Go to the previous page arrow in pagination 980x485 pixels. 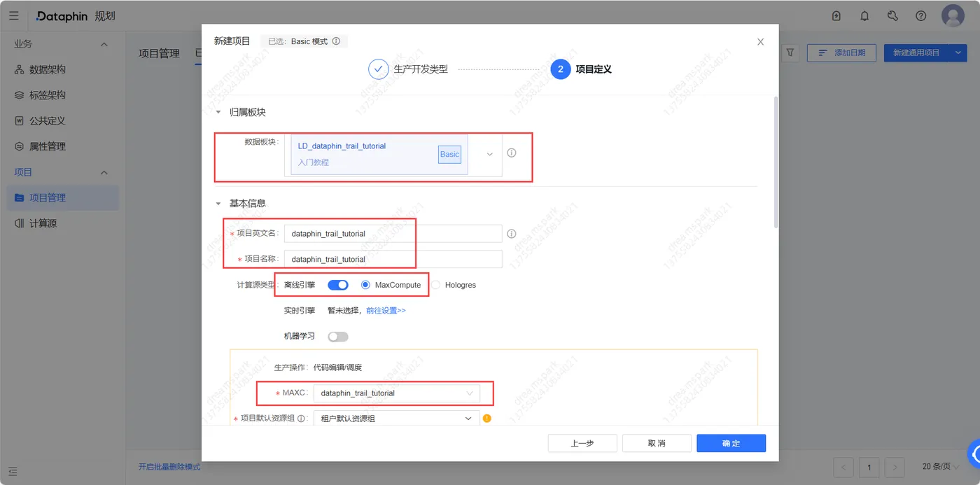843,467
